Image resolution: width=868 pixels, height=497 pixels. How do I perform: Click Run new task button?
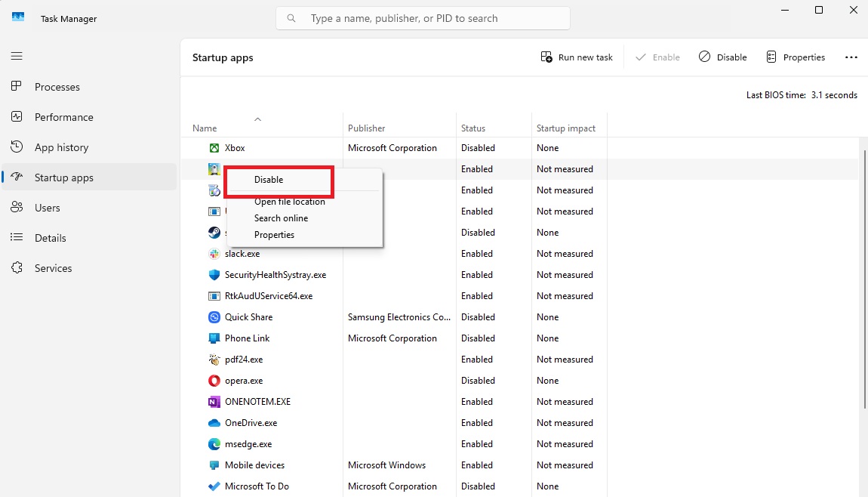576,57
